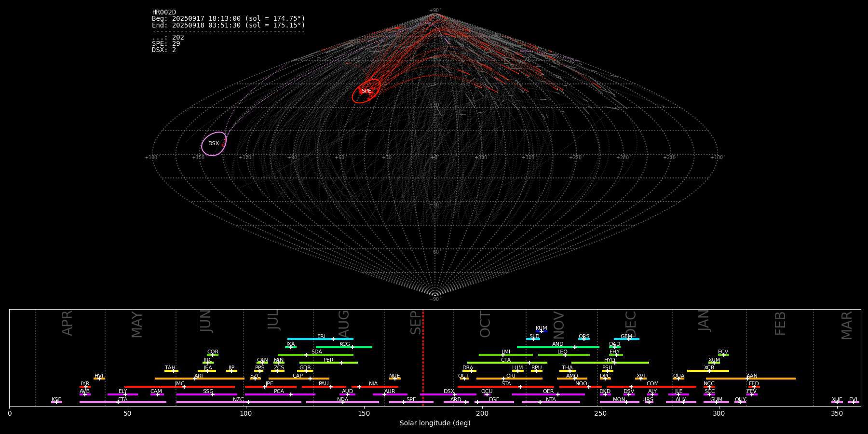Screen dimensions: 868x434
Task: Click the EVI shower label
Action: point(853,400)
